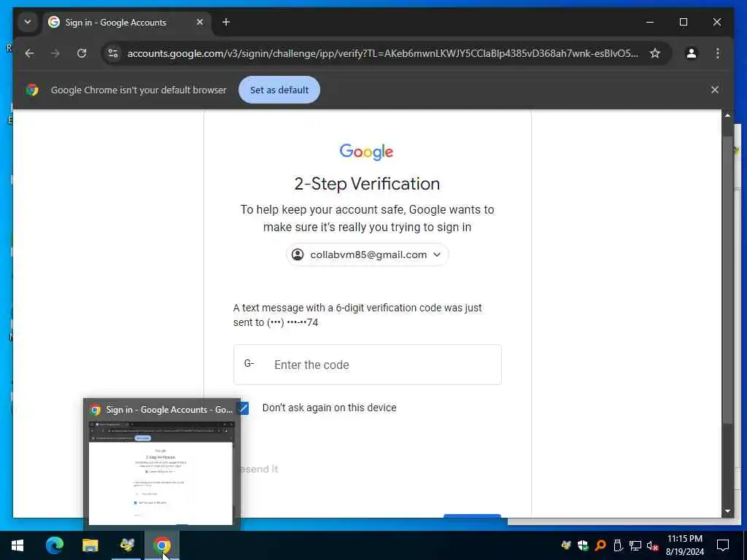Screen dimensions: 747x560
Task: Click the address bar URL
Action: coord(382,53)
